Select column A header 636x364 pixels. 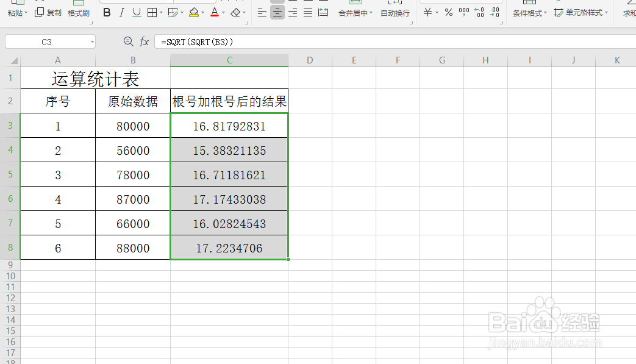[x=58, y=60]
